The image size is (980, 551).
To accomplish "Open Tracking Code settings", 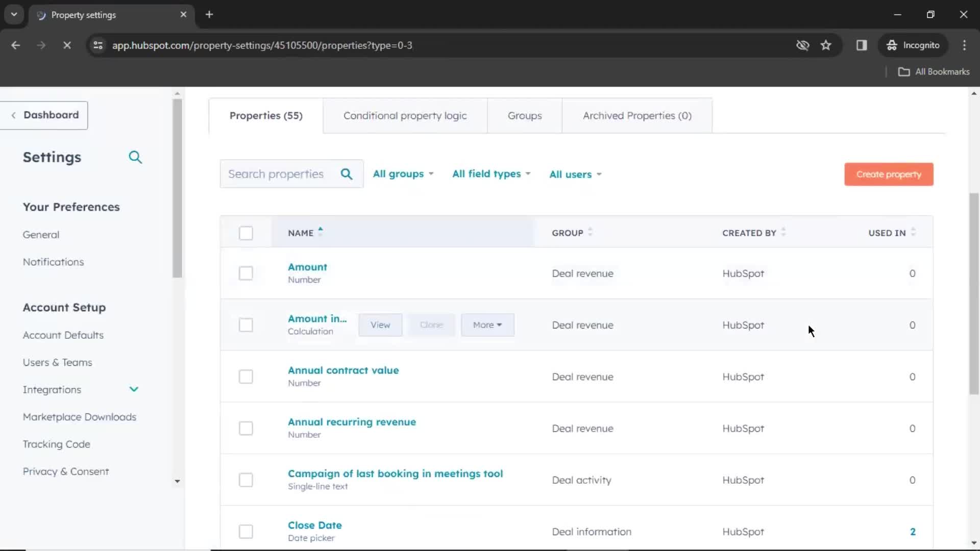I will 56,444.
